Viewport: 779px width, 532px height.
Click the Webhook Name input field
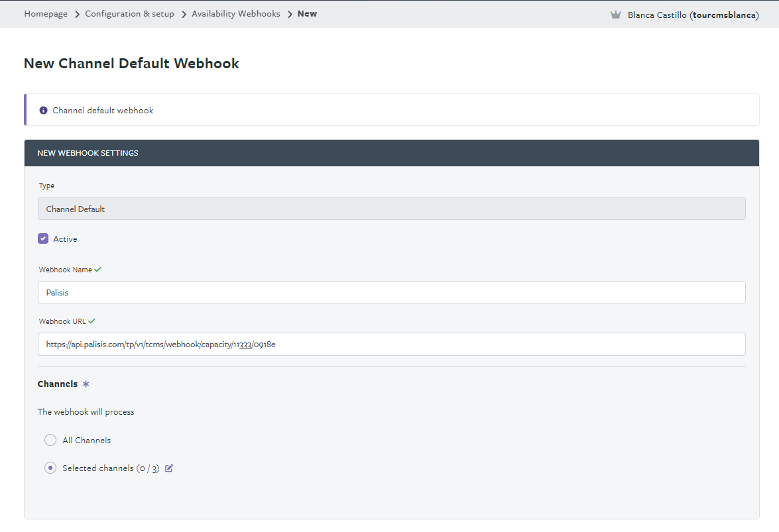391,292
